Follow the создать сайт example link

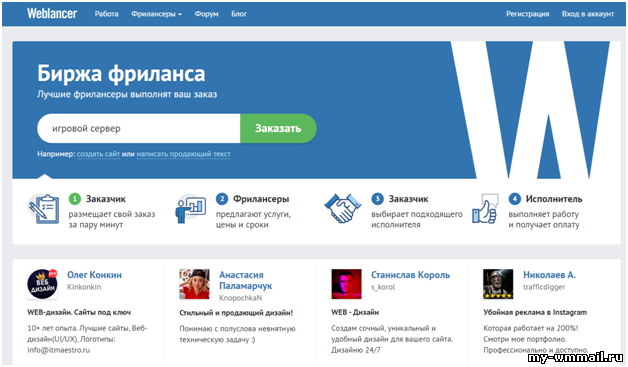(x=98, y=154)
